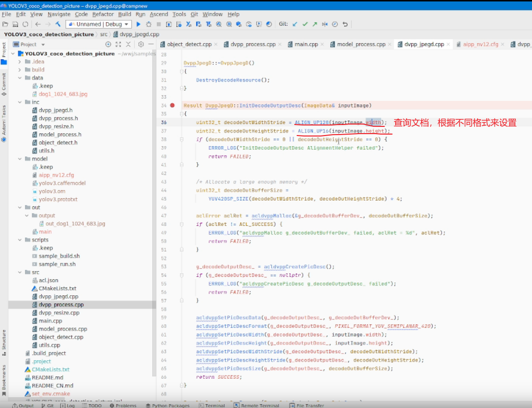This screenshot has height=408, width=532.
Task: Open the Ascend menu
Action: 159,14
